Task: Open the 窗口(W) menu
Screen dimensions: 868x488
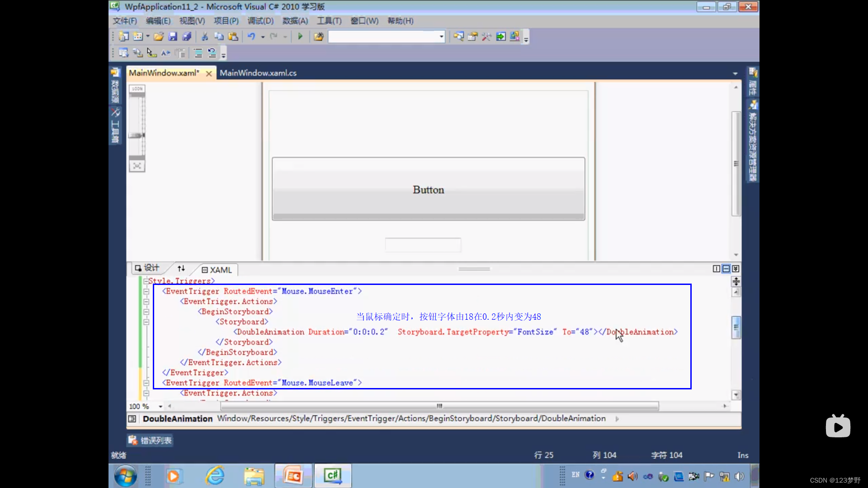Action: pos(364,21)
